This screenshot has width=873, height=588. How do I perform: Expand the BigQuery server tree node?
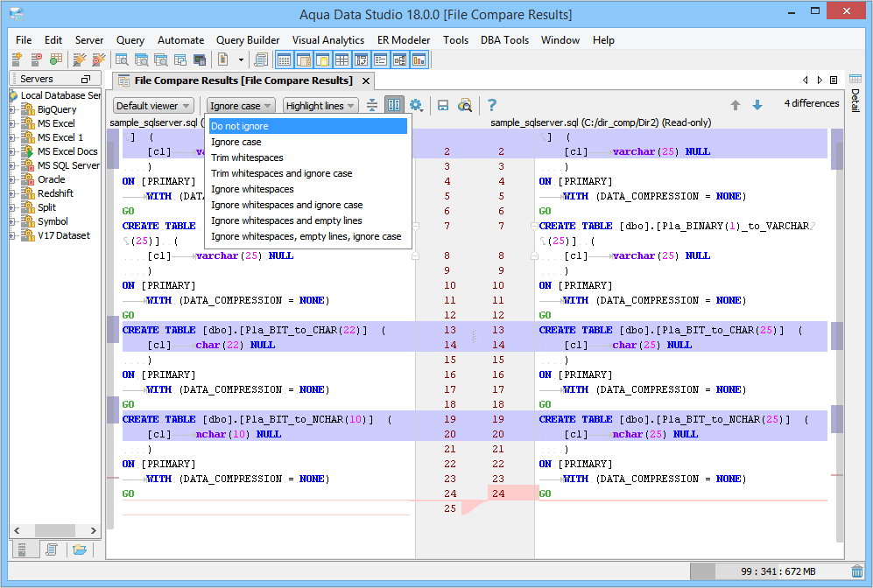[x=12, y=109]
